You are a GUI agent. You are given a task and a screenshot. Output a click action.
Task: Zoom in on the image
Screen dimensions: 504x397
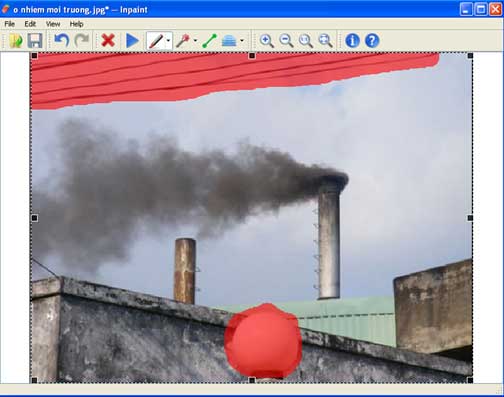click(267, 41)
